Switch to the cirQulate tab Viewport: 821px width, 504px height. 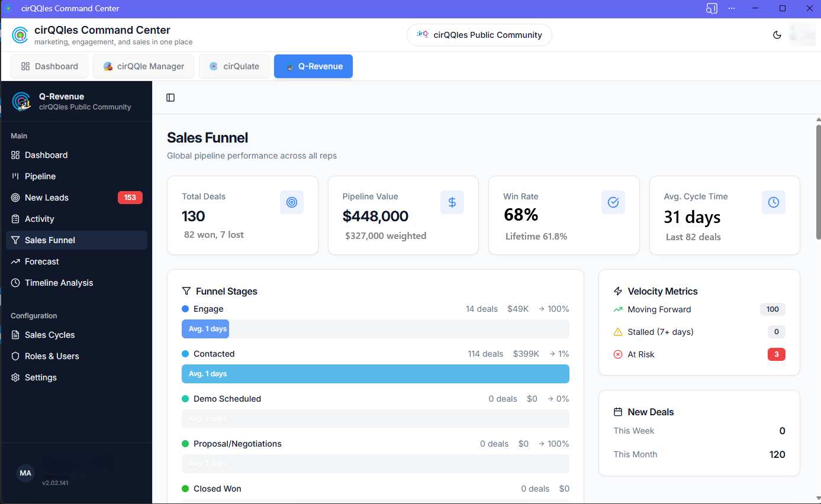click(x=234, y=66)
